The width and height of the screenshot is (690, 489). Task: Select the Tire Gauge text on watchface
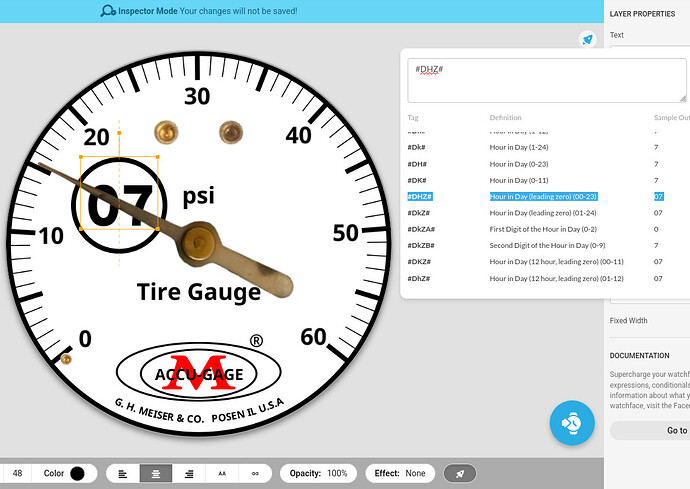click(x=198, y=292)
